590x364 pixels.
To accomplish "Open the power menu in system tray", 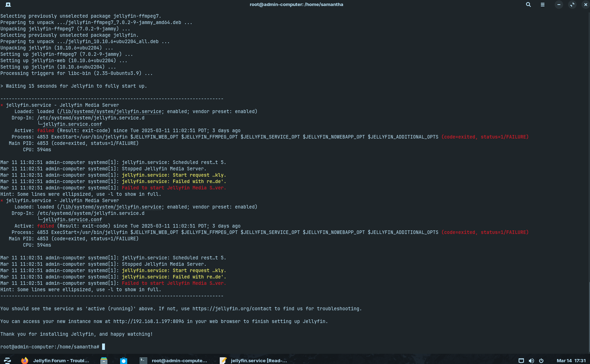I will point(541,360).
